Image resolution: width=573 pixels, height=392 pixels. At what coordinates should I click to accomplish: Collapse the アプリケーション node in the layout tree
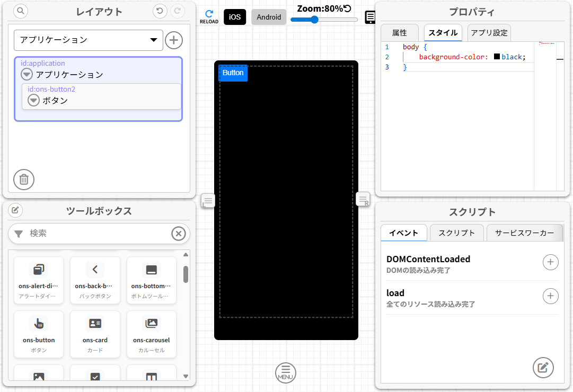27,74
